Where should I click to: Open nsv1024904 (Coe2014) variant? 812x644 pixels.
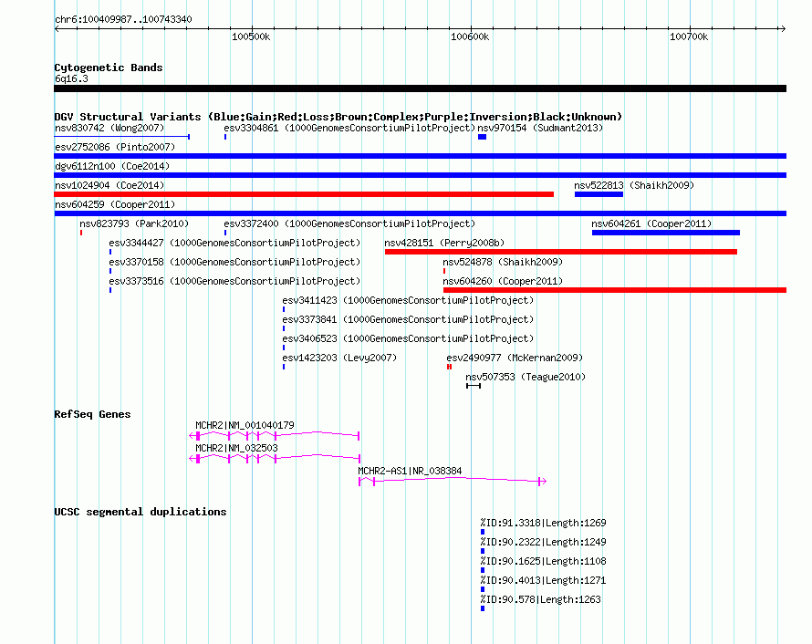(x=109, y=185)
